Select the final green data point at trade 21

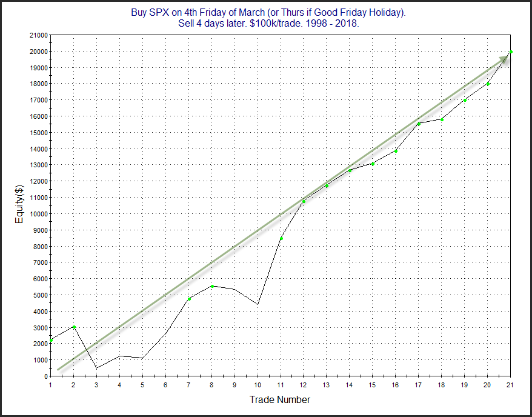(511, 52)
